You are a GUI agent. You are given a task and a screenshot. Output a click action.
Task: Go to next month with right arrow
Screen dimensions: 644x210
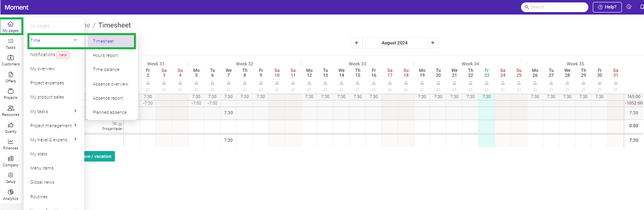(432, 43)
